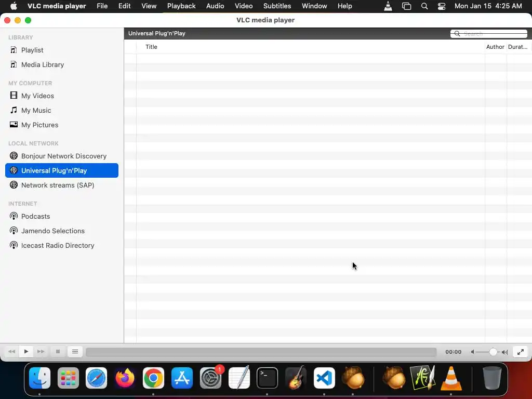This screenshot has width=532, height=399.
Task: Click the VLC cone menu bar icon
Action: click(388, 6)
